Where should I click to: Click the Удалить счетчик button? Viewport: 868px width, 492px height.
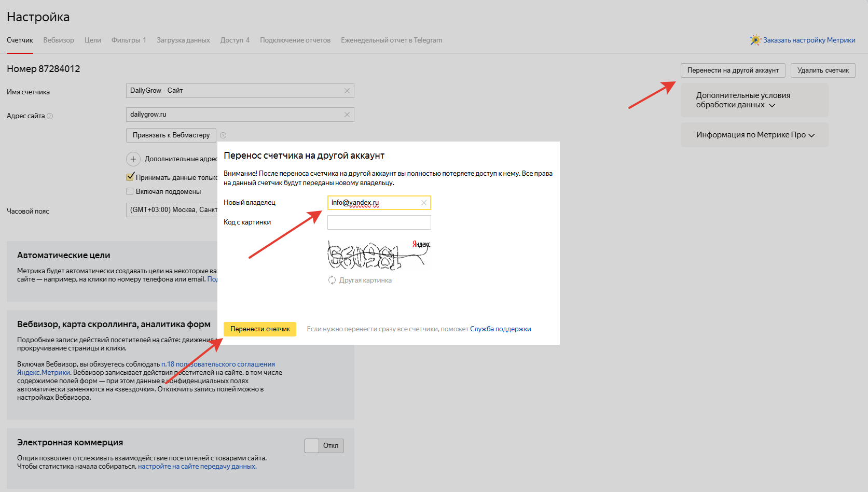point(823,71)
